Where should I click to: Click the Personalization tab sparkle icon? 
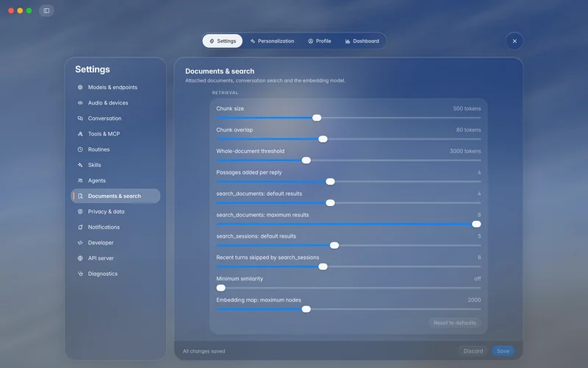[253, 41]
